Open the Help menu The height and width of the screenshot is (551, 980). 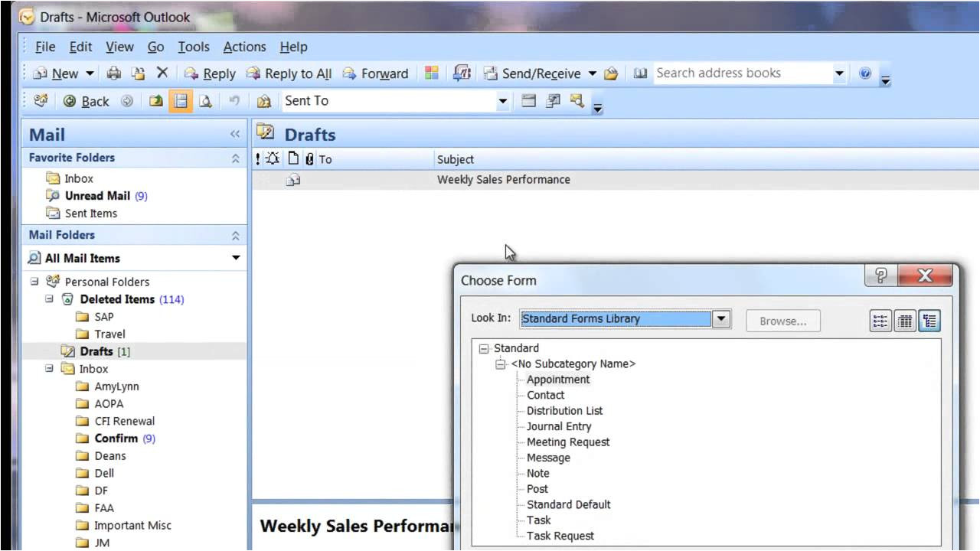293,47
